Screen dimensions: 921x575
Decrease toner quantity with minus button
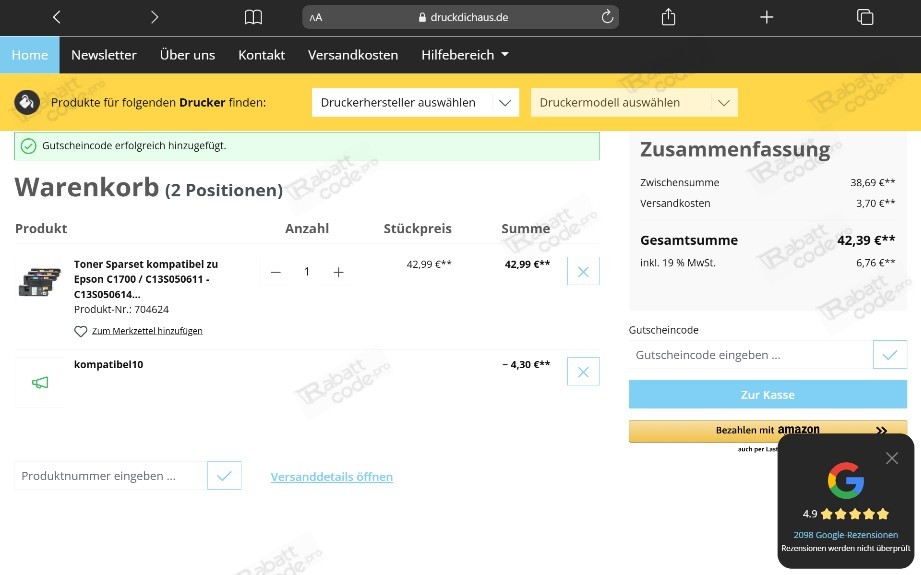pos(275,272)
